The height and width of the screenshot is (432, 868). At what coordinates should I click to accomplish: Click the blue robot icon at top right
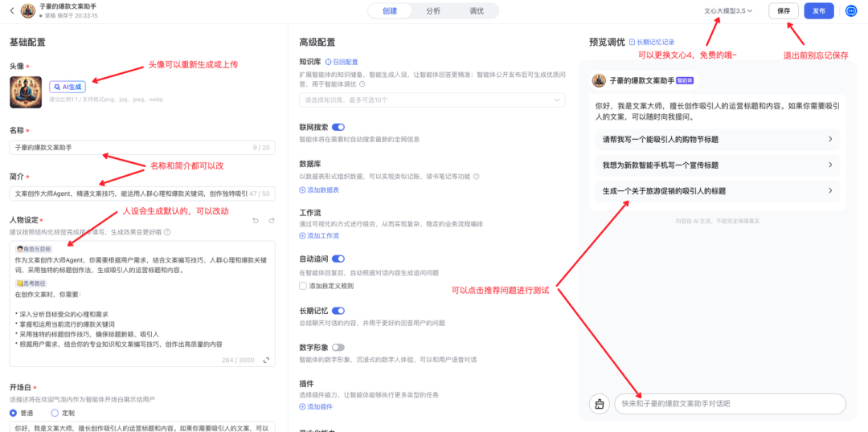point(851,11)
